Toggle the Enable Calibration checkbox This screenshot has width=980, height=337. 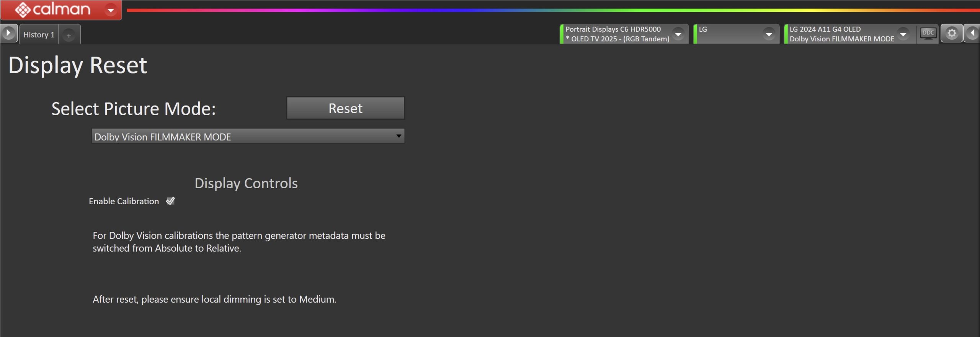coord(170,201)
